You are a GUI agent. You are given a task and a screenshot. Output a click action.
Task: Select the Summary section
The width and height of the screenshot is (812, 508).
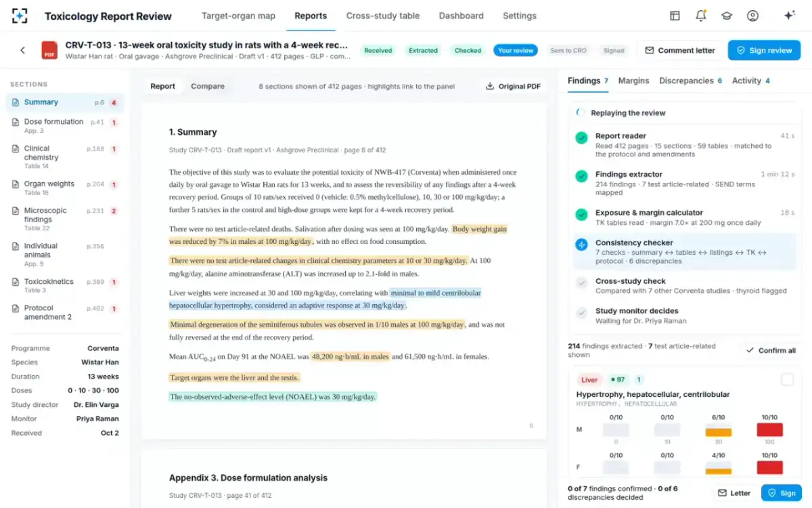[65, 102]
